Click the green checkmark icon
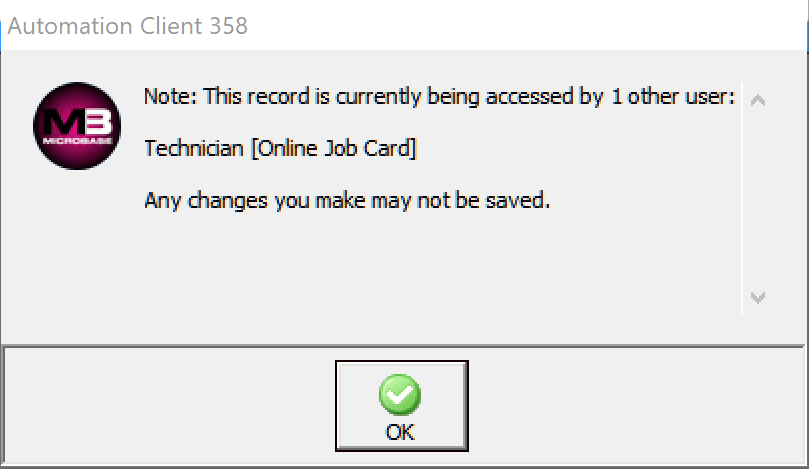 pyautogui.click(x=400, y=395)
